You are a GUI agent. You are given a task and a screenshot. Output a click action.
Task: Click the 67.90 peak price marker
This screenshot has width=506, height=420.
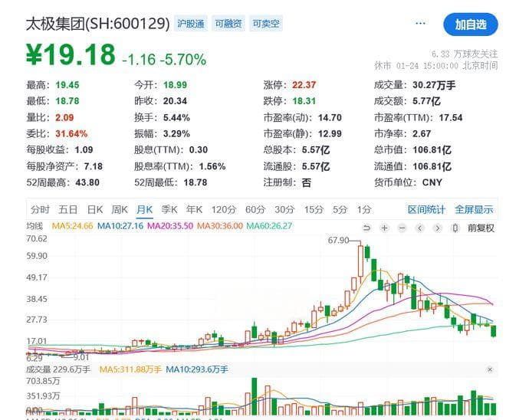338,241
